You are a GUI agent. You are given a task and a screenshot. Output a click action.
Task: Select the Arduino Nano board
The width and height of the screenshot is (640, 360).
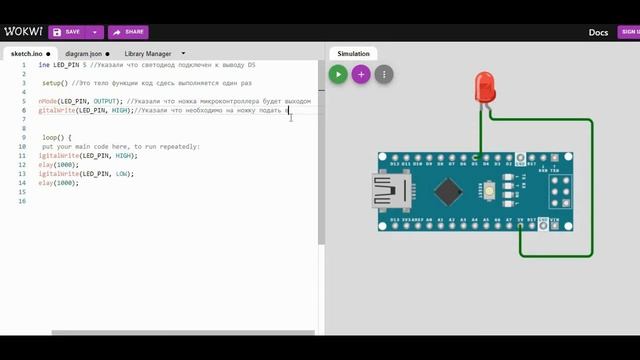pyautogui.click(x=476, y=192)
